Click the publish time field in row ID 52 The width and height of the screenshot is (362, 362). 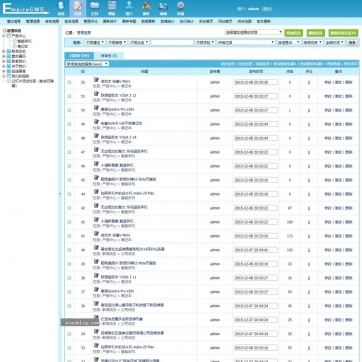point(256,82)
